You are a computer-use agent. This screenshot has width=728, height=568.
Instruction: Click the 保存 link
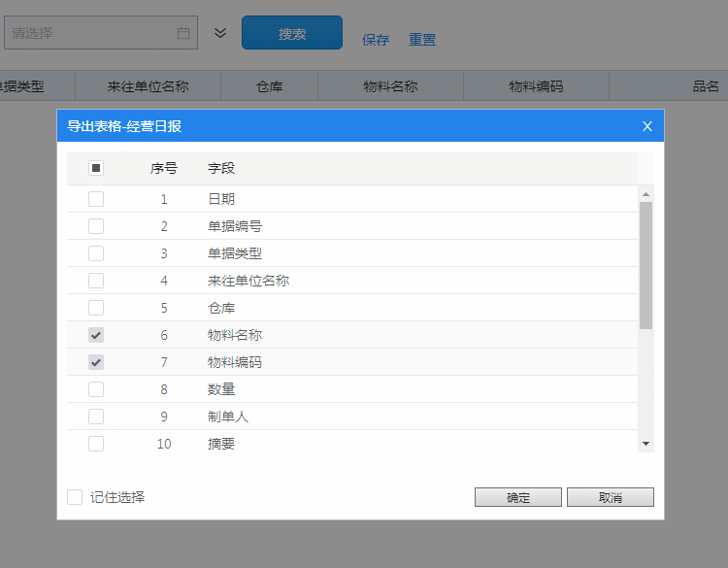pyautogui.click(x=376, y=40)
